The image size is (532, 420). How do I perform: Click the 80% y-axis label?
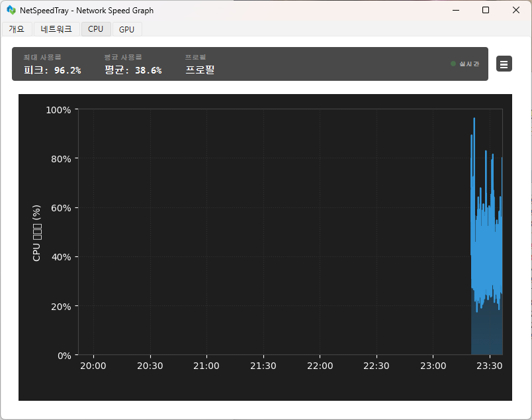point(61,159)
